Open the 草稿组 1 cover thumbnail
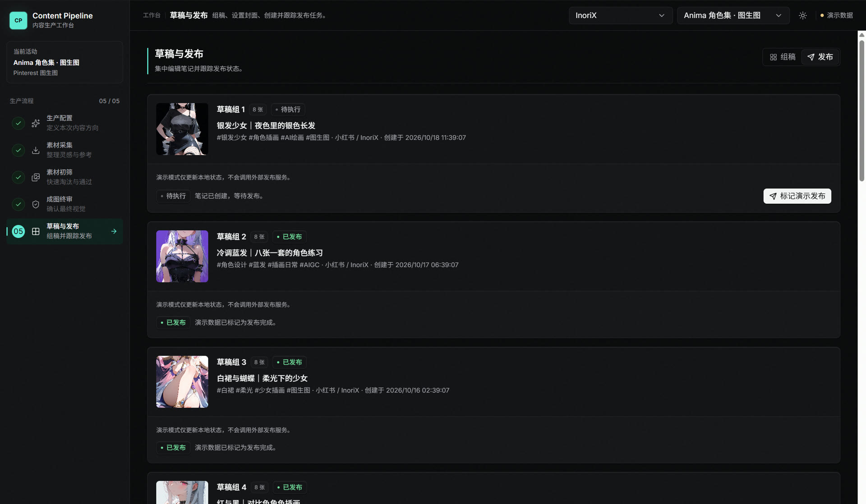 point(182,129)
